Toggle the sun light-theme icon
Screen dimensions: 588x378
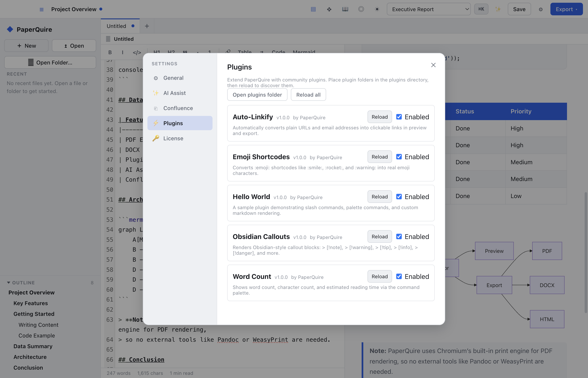tap(377, 9)
